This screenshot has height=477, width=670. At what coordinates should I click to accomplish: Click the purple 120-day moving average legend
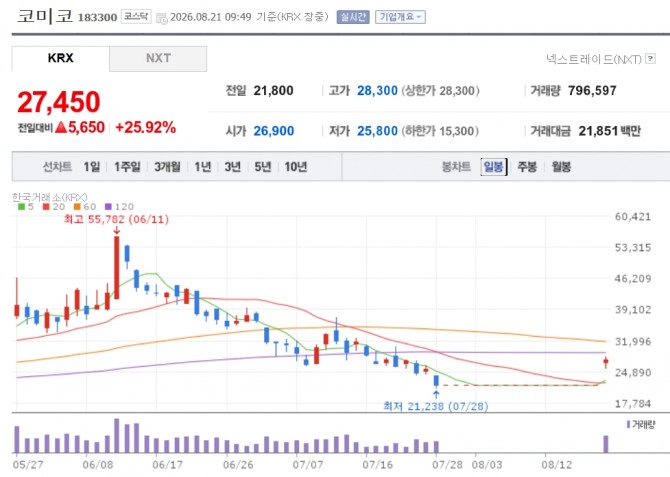(119, 207)
